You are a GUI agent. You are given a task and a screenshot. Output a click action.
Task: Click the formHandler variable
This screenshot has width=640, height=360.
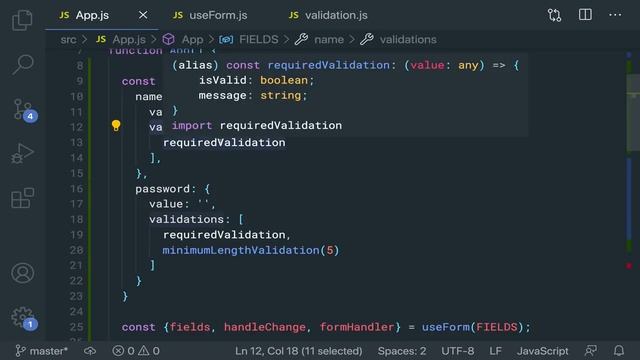(x=357, y=327)
